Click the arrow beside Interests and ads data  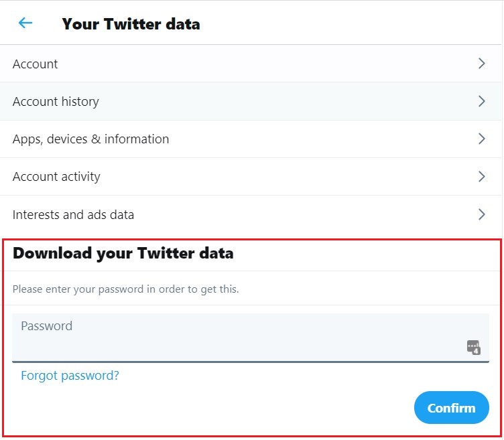(x=481, y=214)
